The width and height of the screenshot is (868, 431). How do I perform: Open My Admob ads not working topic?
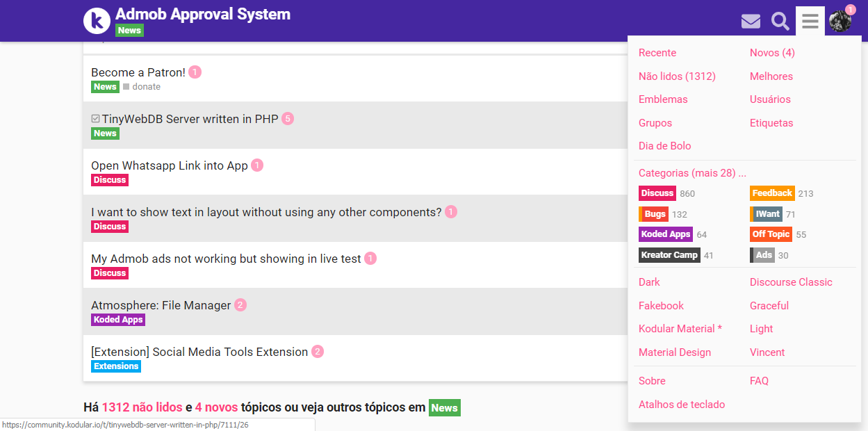tap(226, 259)
